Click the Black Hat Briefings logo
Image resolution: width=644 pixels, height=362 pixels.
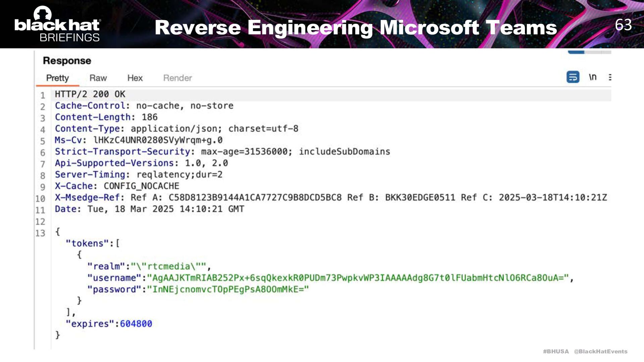point(57,24)
